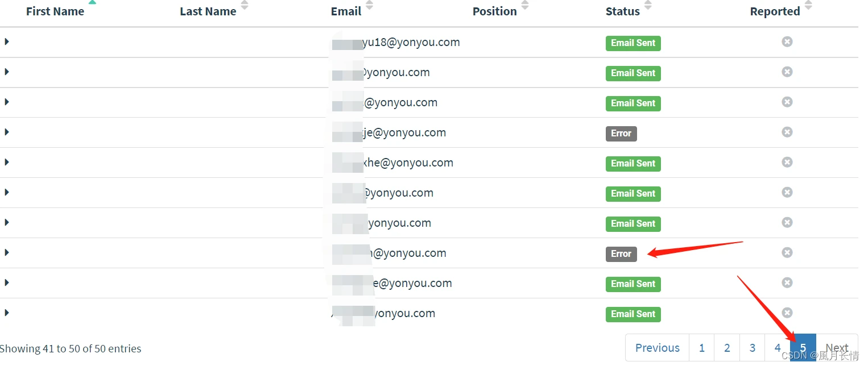Sort by Position column arrows
Screen dimensions: 868x366
coord(525,5)
